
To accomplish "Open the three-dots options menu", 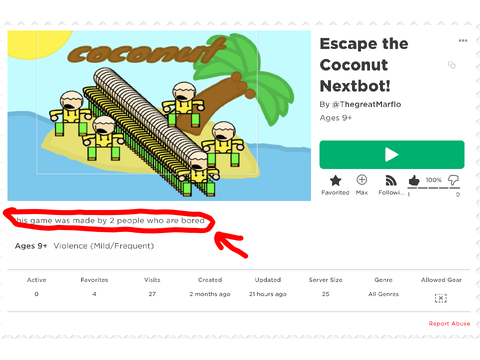I will click(463, 41).
